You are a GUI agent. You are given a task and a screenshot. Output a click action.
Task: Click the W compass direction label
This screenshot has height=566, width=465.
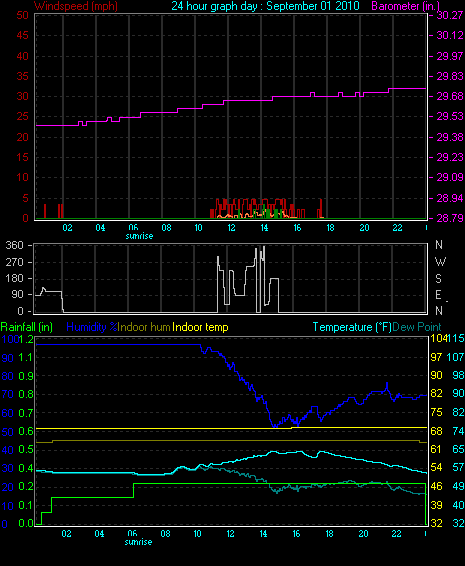(440, 261)
